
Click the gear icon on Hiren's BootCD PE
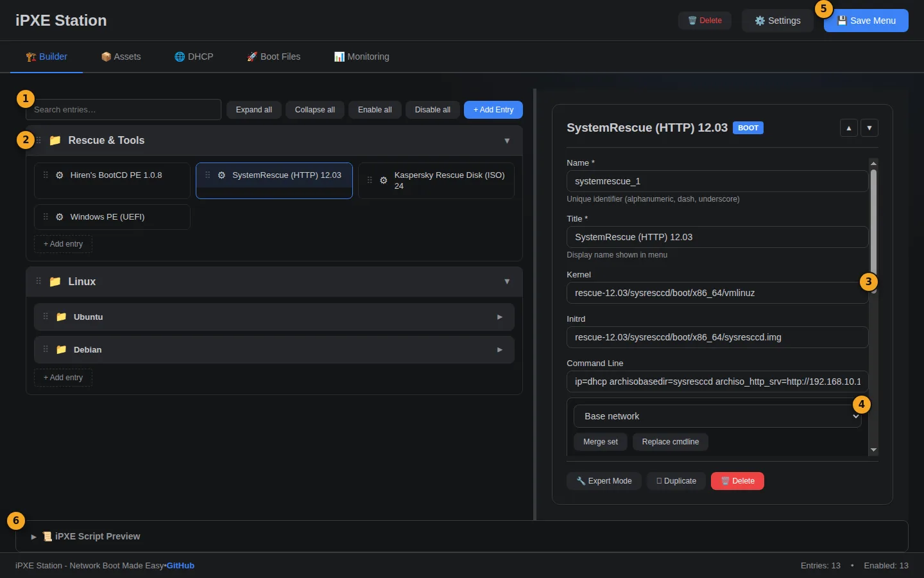point(60,175)
